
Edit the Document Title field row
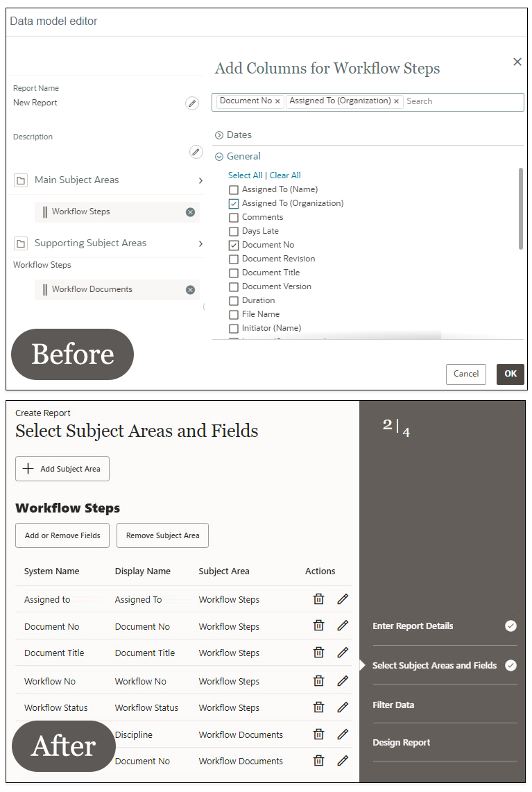(x=342, y=653)
